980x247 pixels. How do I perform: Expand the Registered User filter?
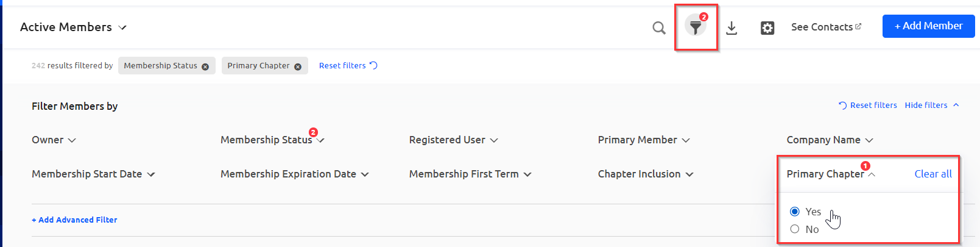(453, 140)
